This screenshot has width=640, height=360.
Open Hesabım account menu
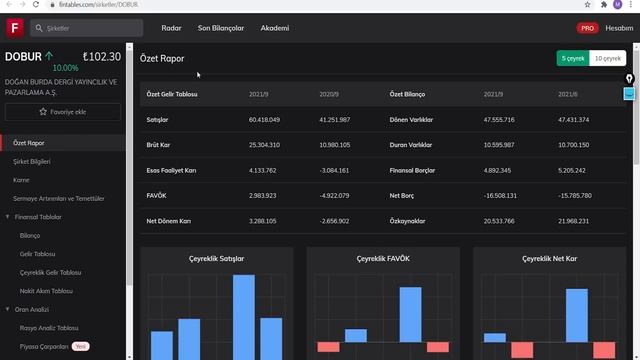619,28
